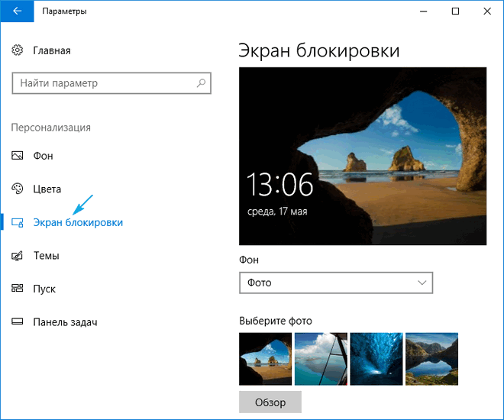This screenshot has height=420, width=504.
Task: Minimize the Параметры window
Action: pyautogui.click(x=421, y=11)
